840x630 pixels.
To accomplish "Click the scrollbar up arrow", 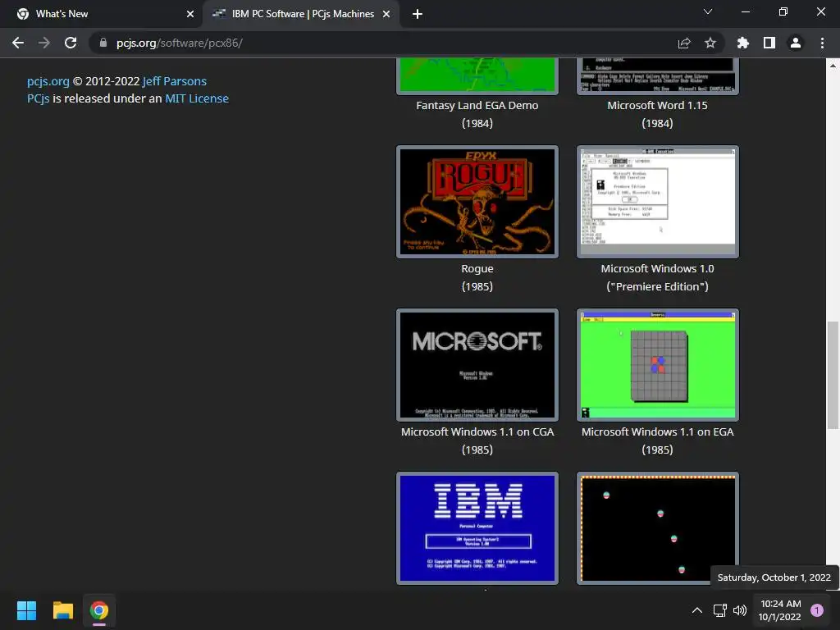I will pos(832,66).
